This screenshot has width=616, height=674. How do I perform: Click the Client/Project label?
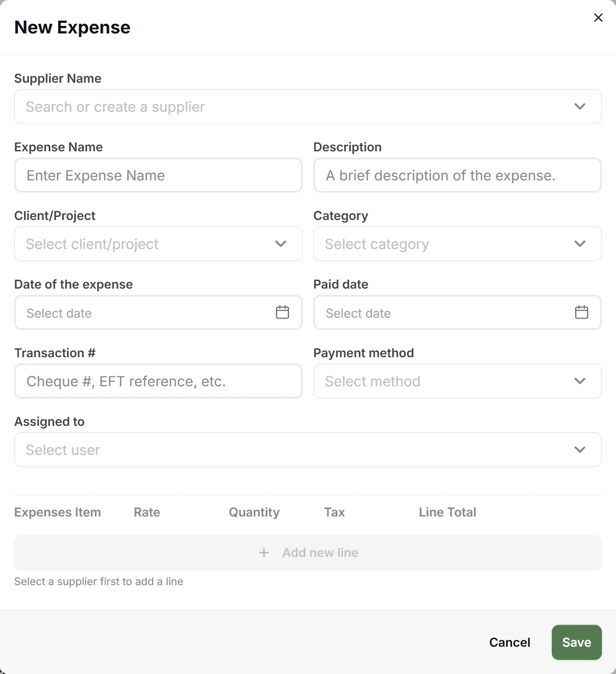[x=55, y=216]
